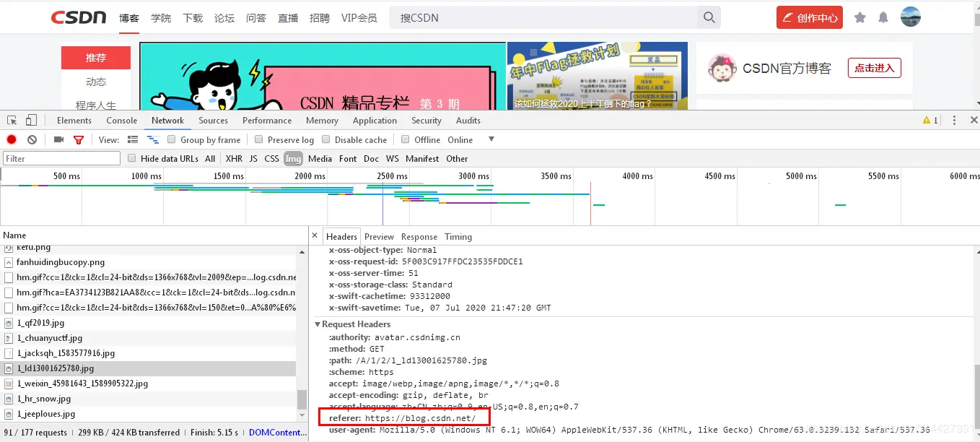Activate the inspect element cursor tool
The image size is (980, 442).
[12, 120]
